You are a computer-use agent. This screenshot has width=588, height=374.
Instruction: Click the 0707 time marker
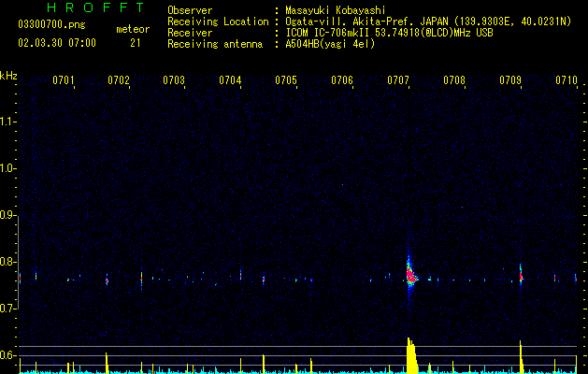(398, 80)
